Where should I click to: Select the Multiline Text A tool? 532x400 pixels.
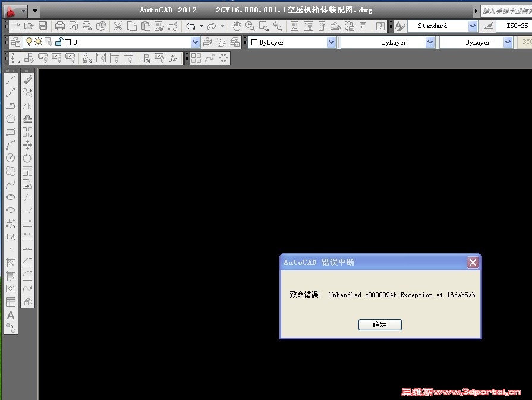tap(11, 315)
